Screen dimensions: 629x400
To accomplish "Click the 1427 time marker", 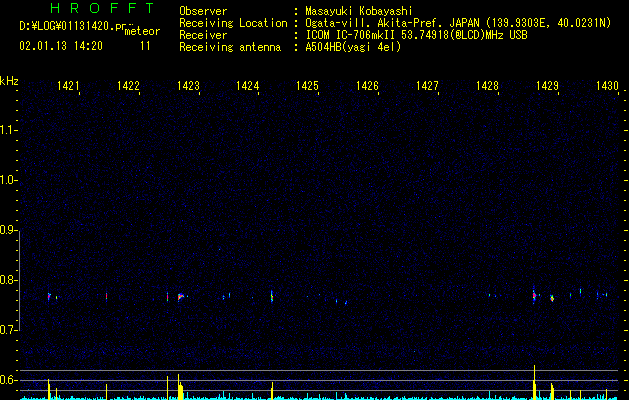I will click(x=427, y=86).
